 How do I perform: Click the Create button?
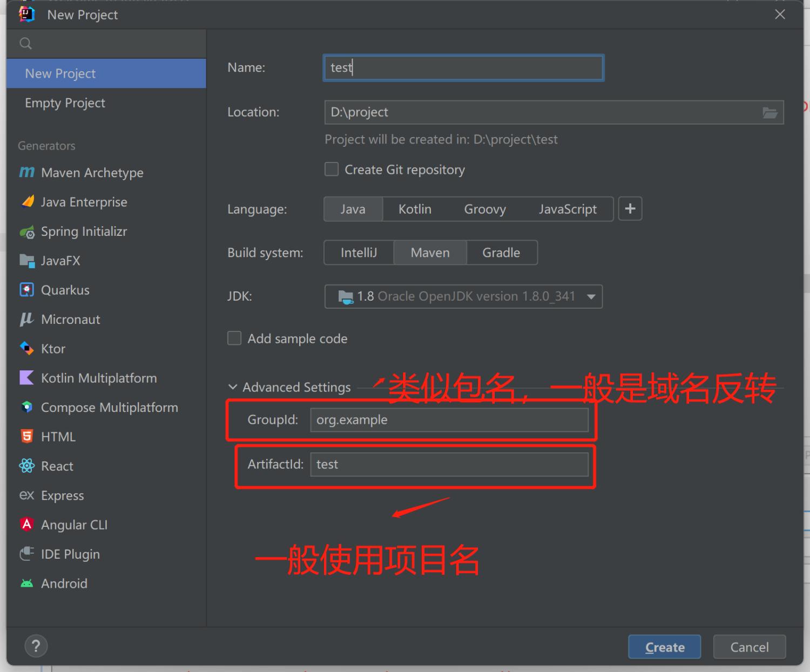click(664, 647)
